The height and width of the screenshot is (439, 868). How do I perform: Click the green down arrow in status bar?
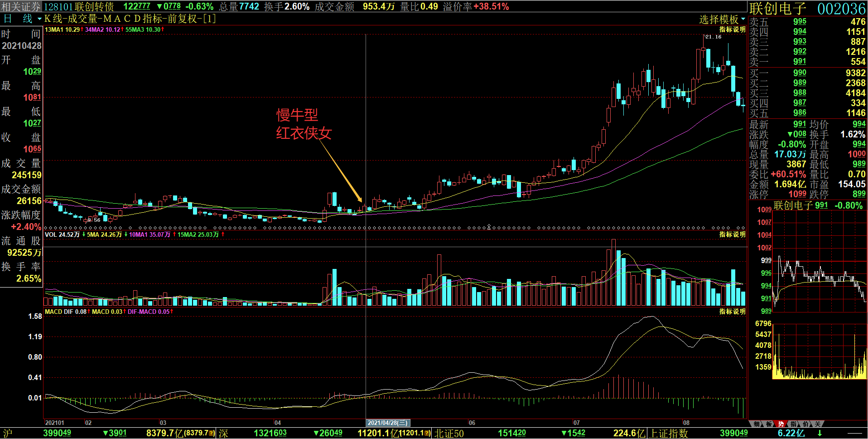(820, 433)
